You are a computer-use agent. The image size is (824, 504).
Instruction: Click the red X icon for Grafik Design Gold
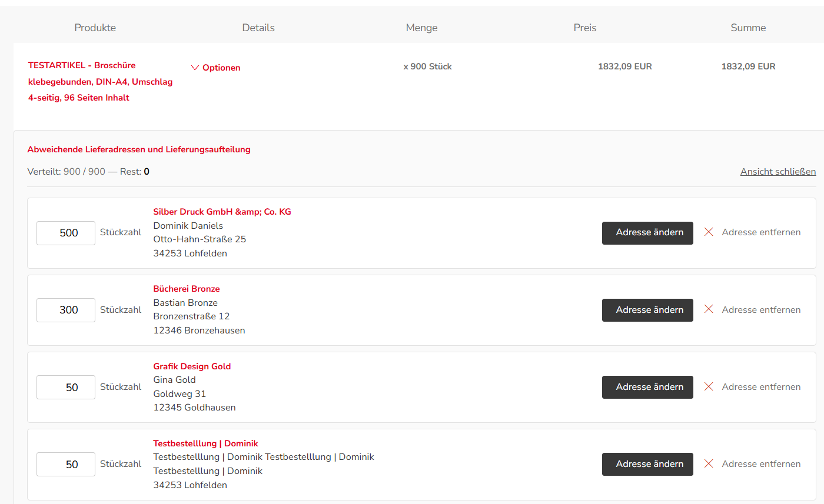click(x=709, y=386)
